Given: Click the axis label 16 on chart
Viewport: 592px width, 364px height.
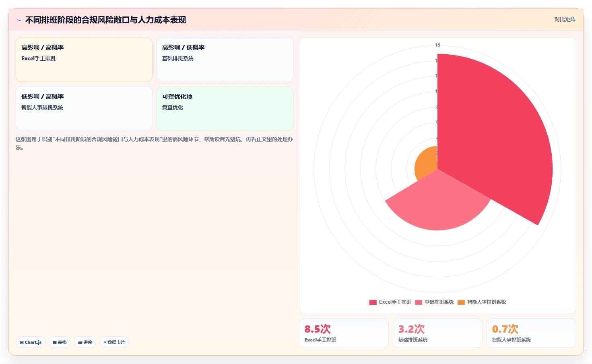Looking at the screenshot, I should tap(437, 45).
